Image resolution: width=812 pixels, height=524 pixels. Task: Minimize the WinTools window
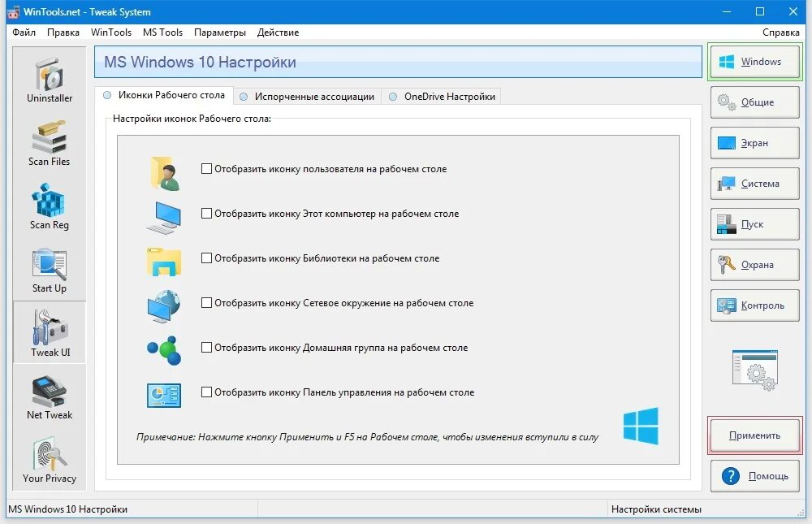727,11
